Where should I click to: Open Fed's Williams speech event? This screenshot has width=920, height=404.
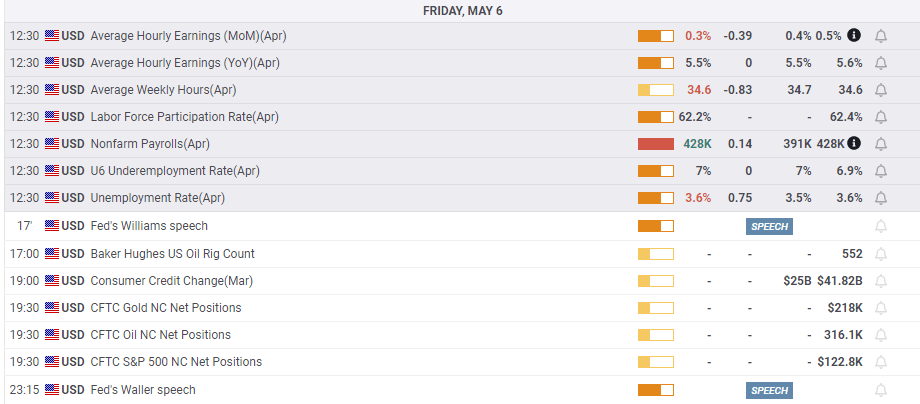tap(149, 226)
